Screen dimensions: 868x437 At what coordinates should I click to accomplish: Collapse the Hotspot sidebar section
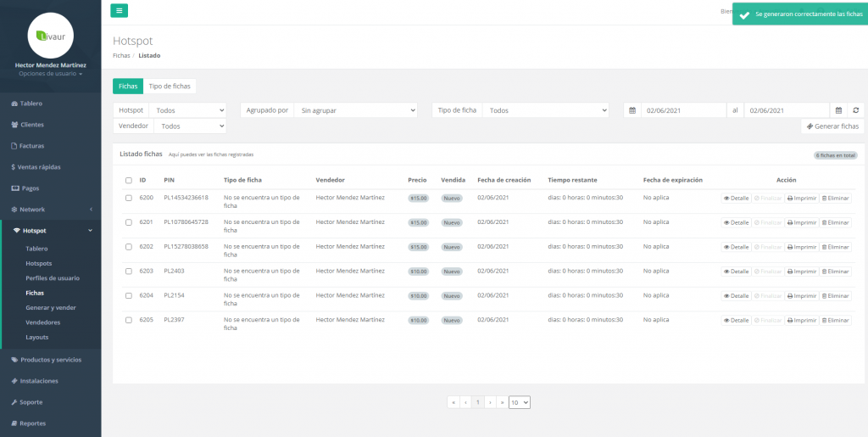point(50,231)
